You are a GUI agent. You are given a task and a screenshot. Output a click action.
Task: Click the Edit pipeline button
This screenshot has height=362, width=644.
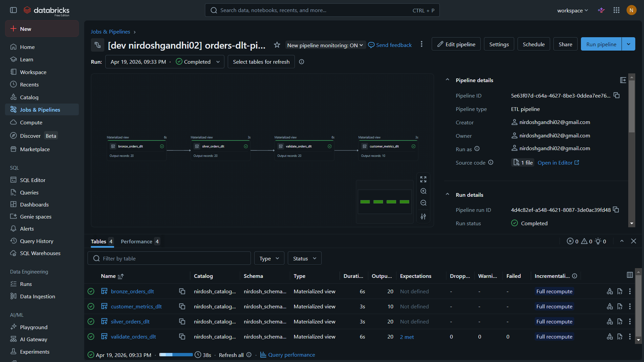pyautogui.click(x=456, y=44)
